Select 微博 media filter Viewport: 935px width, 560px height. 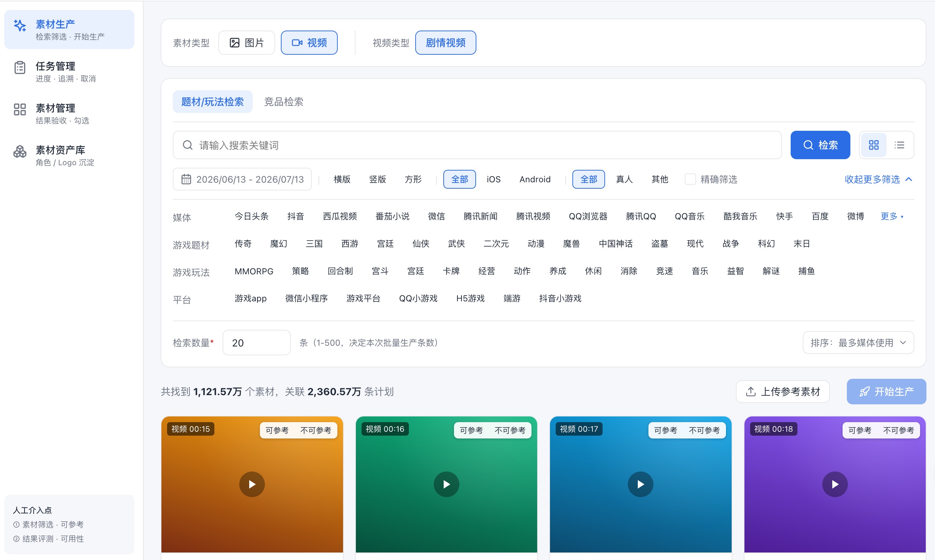pyautogui.click(x=855, y=216)
